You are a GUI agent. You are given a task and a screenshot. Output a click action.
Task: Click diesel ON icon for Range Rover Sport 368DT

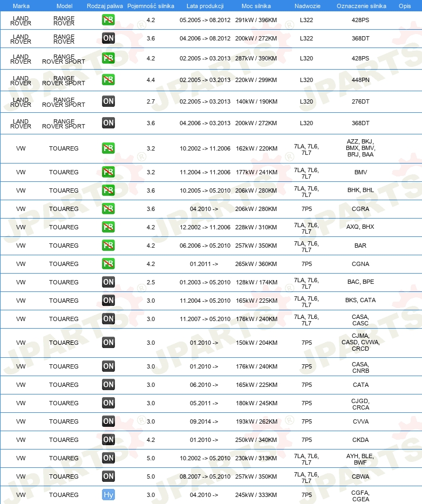[x=108, y=123]
